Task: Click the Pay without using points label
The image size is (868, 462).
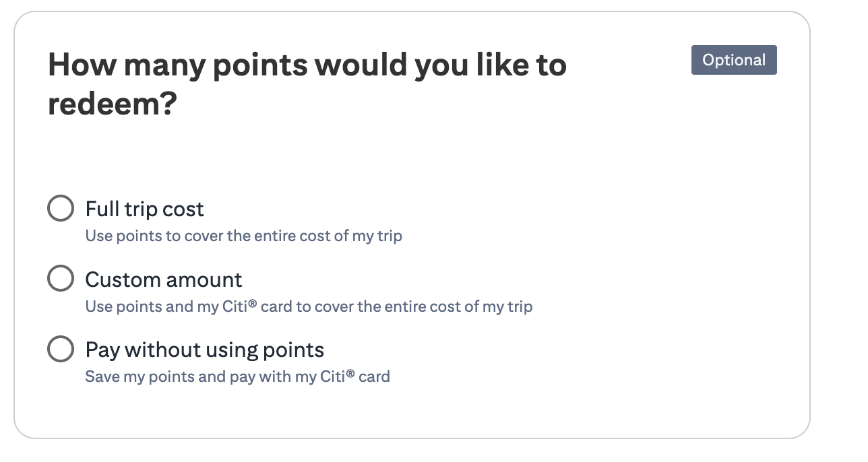Action: pyautogui.click(x=204, y=350)
